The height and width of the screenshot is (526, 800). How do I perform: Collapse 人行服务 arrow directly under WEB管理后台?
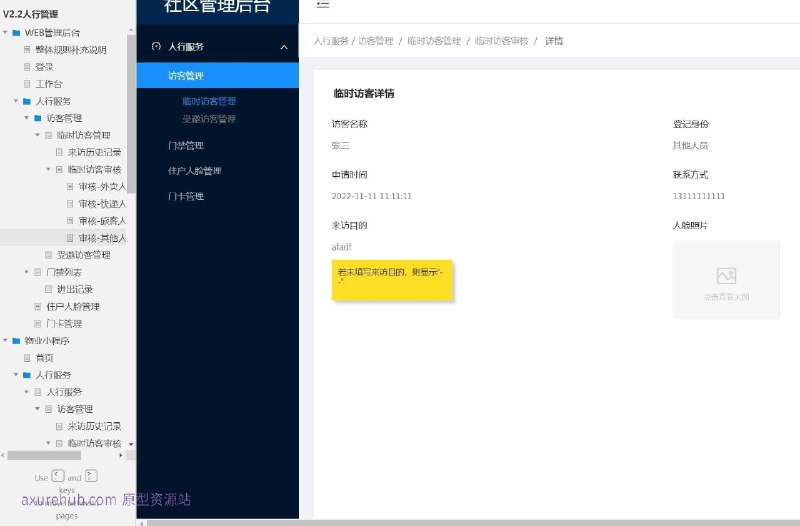tap(16, 101)
